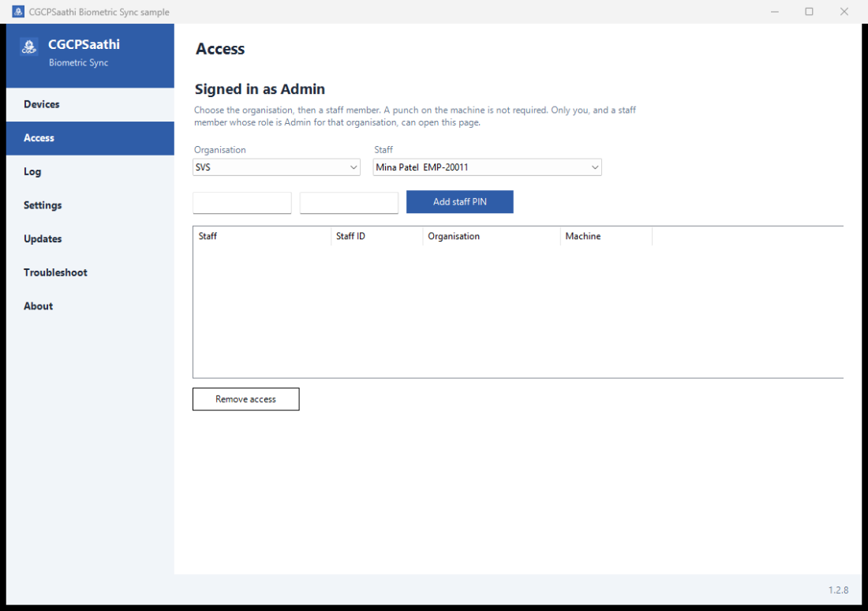Go to the Log page

[x=90, y=172]
